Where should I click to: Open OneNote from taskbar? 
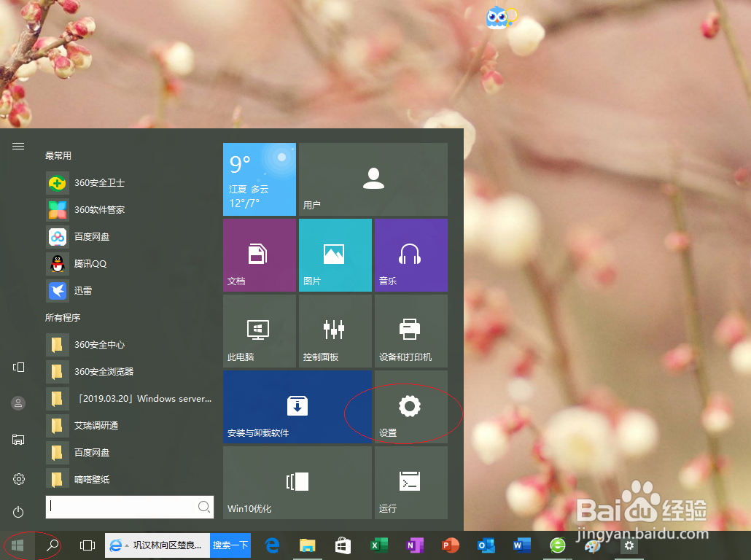tap(415, 545)
